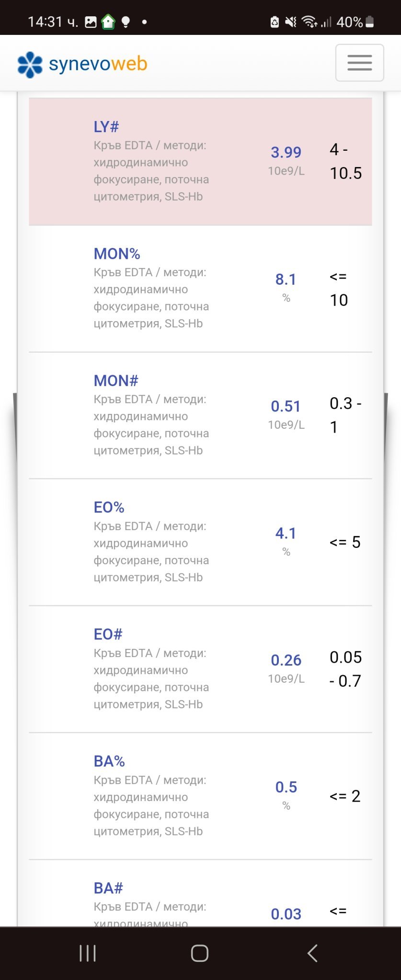Tap the lightbulb notification icon
The image size is (401, 980).
126,22
